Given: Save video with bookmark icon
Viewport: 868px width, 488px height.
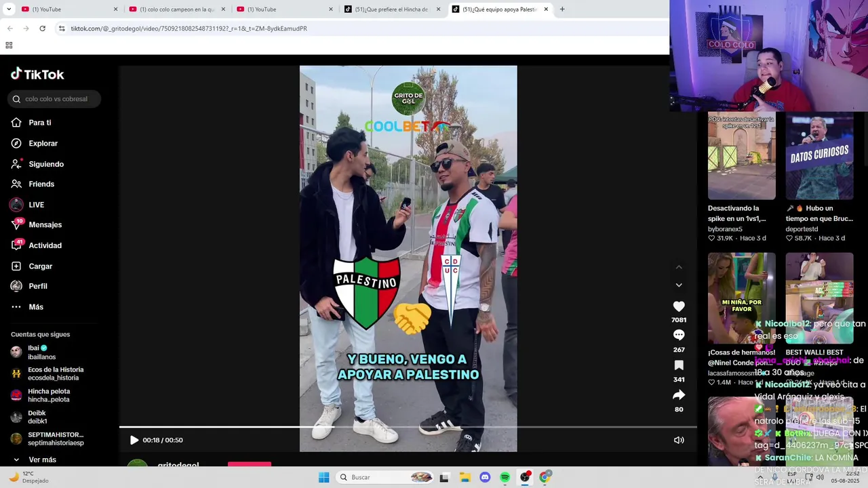Looking at the screenshot, I should [679, 365].
